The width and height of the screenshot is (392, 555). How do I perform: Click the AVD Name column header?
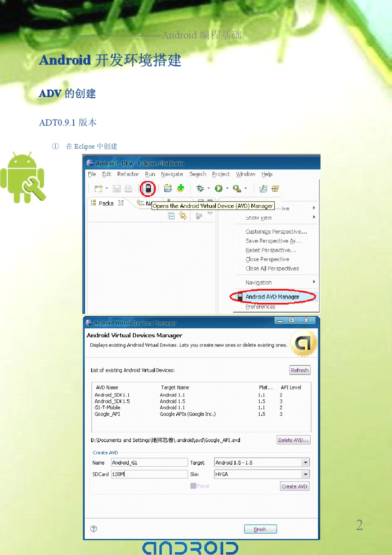pos(107,387)
